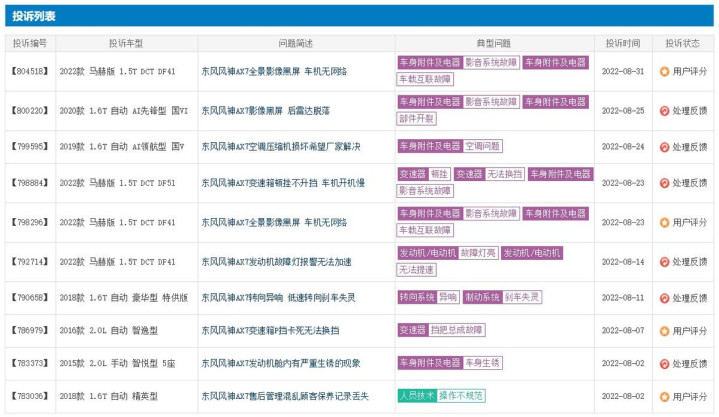Click the 无法换挡 tag

tap(504, 174)
